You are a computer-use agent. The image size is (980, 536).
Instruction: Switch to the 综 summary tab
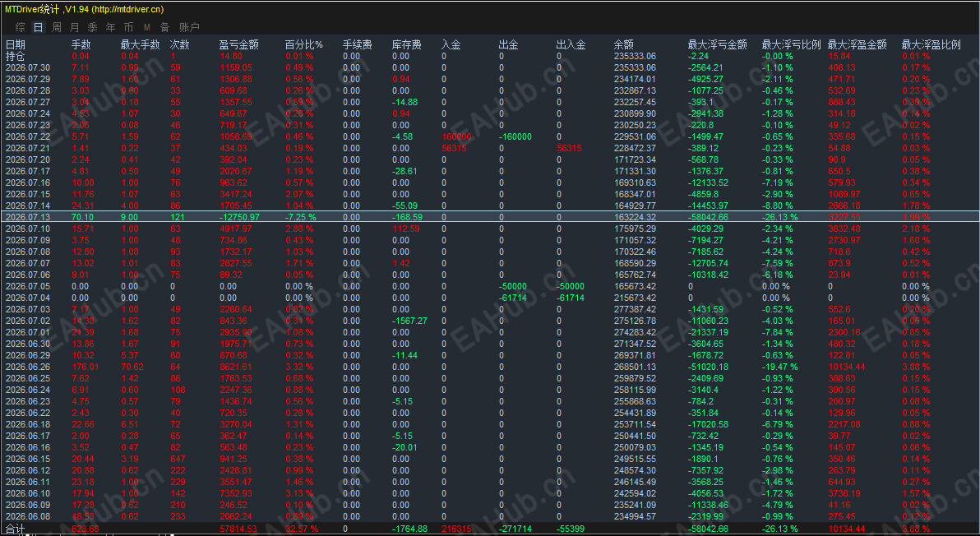pos(21,27)
